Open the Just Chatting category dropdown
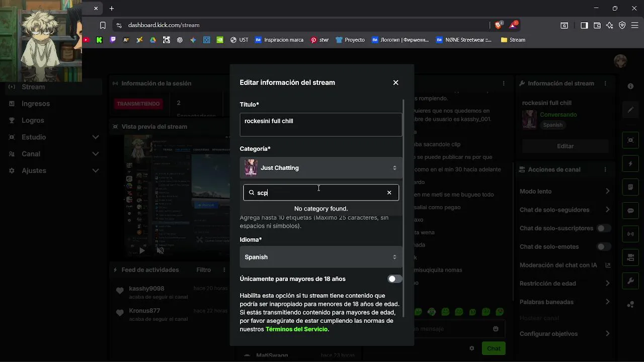This screenshot has width=644, height=362. pyautogui.click(x=321, y=168)
